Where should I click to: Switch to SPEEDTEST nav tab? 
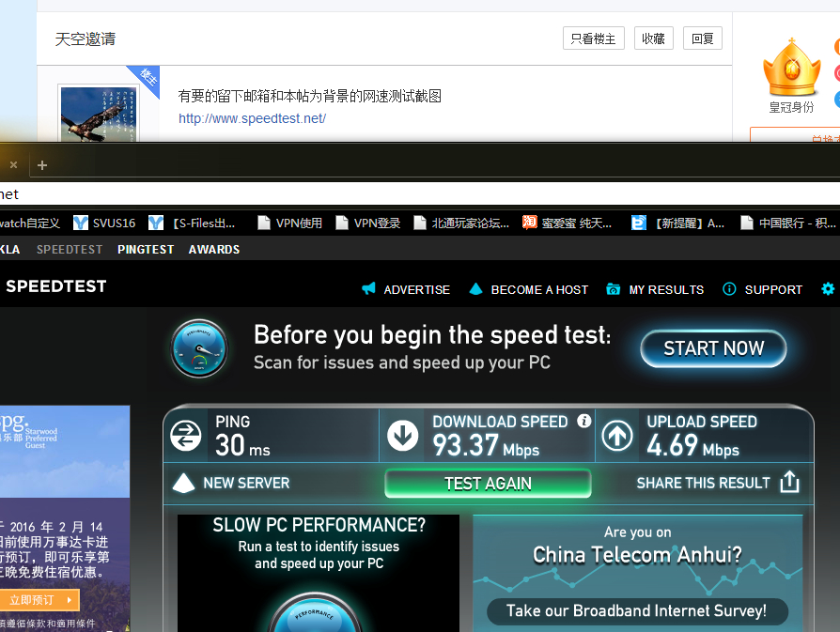[70, 250]
